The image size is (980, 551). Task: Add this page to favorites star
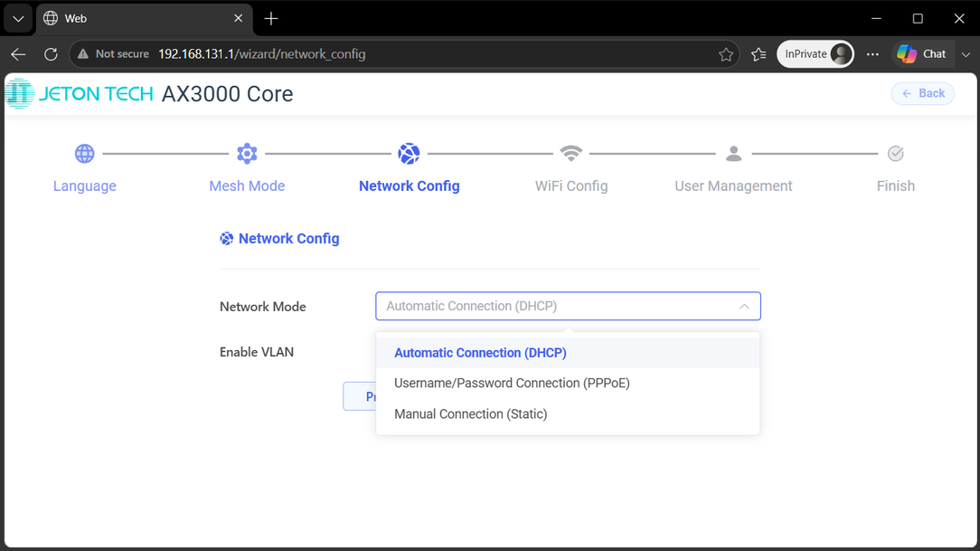tap(726, 54)
